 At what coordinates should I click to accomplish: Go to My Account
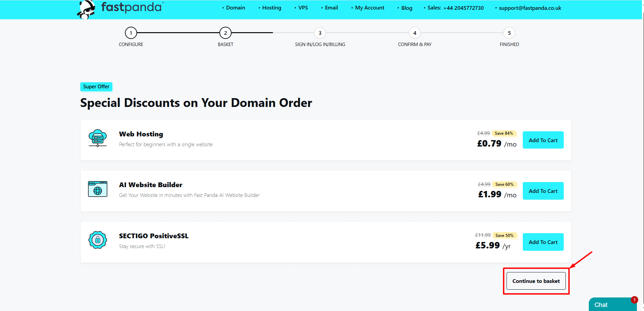pyautogui.click(x=369, y=8)
